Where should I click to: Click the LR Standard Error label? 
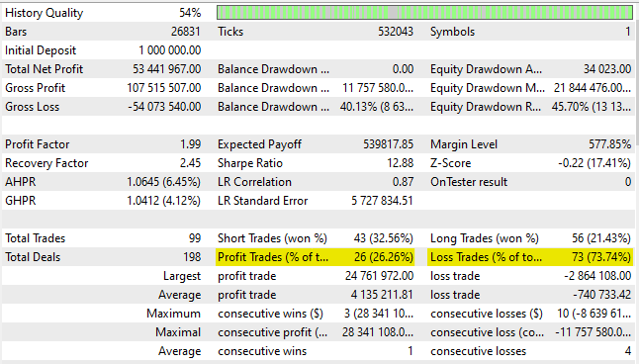tap(262, 200)
